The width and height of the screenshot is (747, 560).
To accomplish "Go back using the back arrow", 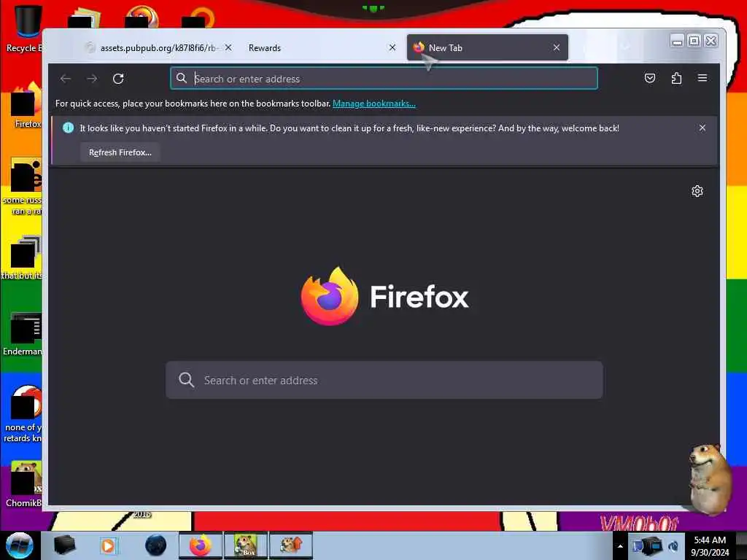I will (x=66, y=79).
